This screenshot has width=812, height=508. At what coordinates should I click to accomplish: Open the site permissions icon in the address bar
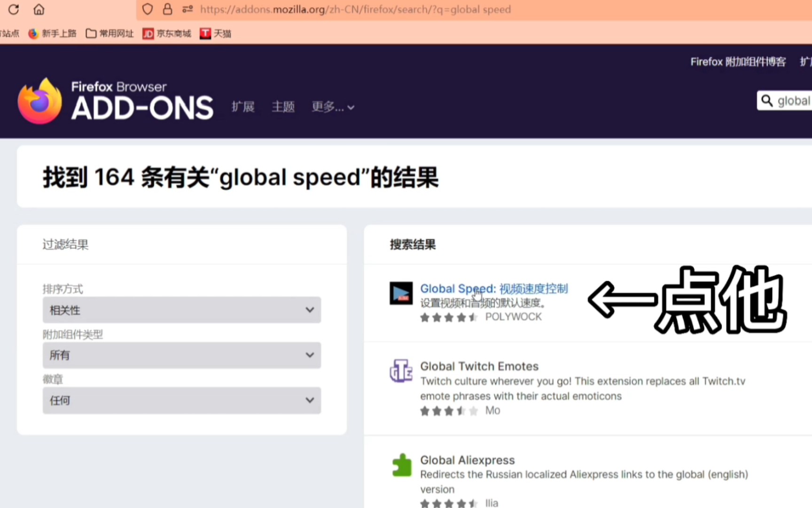187,9
